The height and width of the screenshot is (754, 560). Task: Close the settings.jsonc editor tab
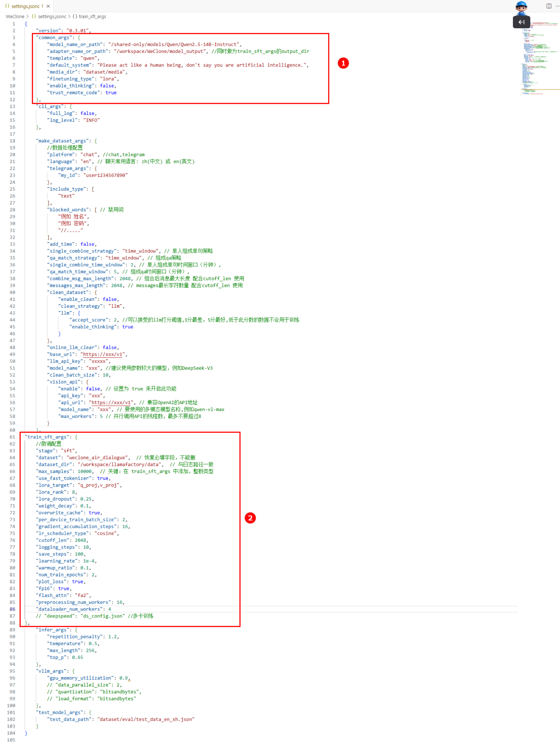tap(48, 6)
